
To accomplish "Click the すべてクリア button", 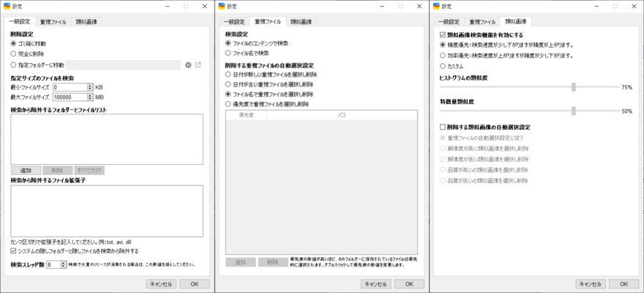I will tap(89, 171).
